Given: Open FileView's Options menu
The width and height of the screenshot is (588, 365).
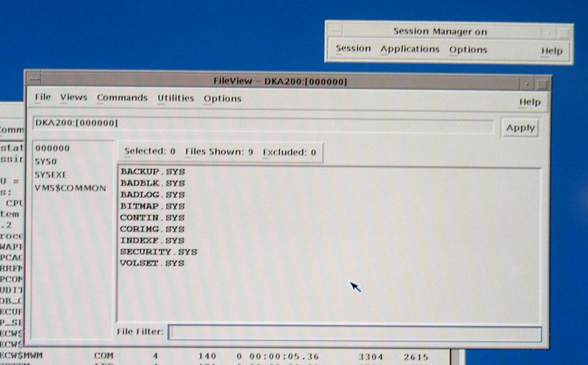Looking at the screenshot, I should [x=222, y=98].
